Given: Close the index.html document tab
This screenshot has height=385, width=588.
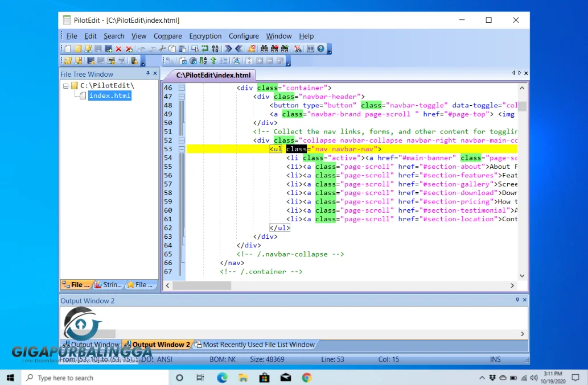Looking at the screenshot, I should coord(526,73).
